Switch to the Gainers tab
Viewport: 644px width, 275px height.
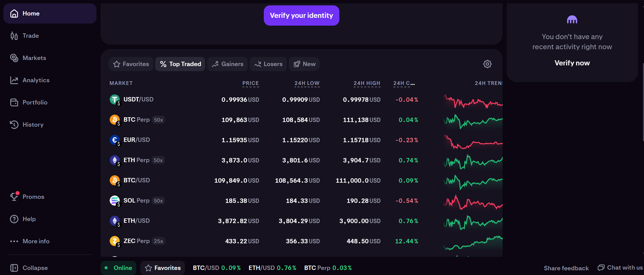coord(227,64)
